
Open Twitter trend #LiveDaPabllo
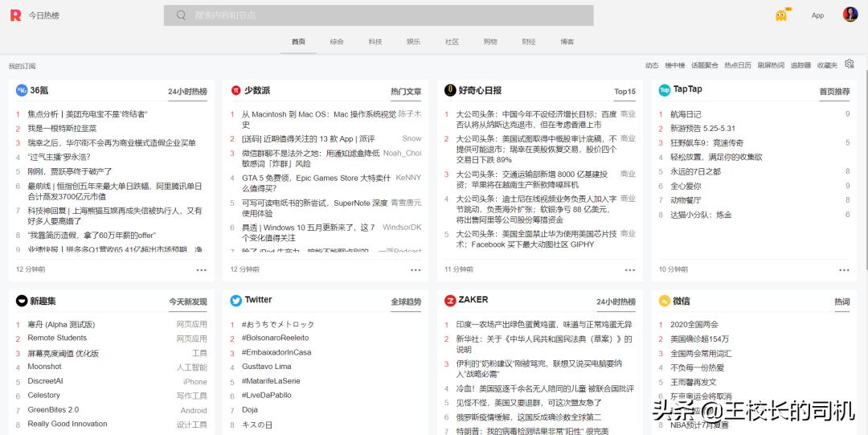[x=267, y=396]
